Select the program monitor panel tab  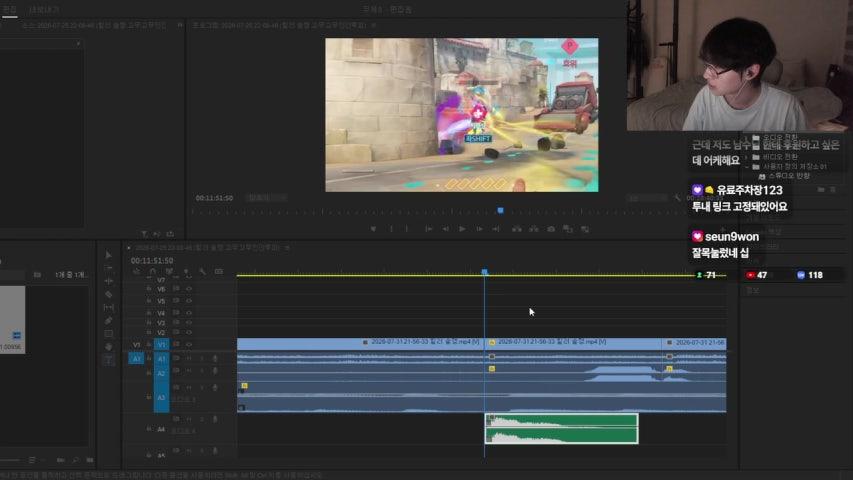tap(280, 25)
